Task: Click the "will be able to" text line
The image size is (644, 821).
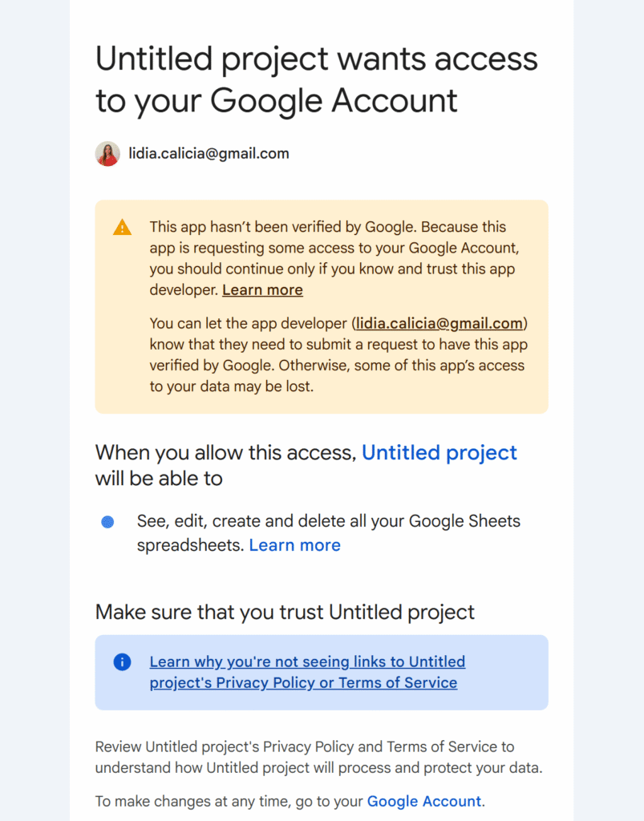Action: (x=159, y=479)
